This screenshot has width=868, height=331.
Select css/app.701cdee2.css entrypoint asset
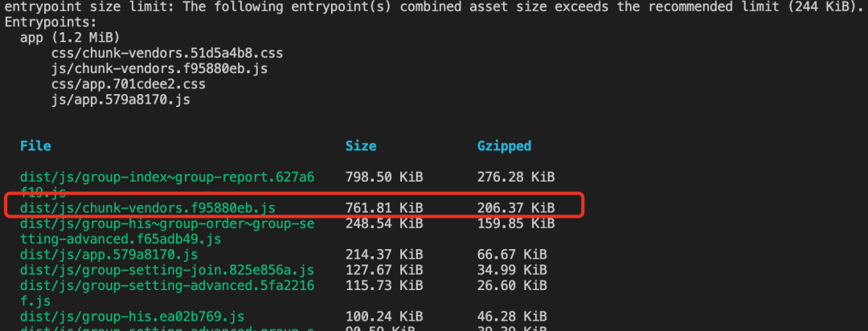tap(129, 84)
